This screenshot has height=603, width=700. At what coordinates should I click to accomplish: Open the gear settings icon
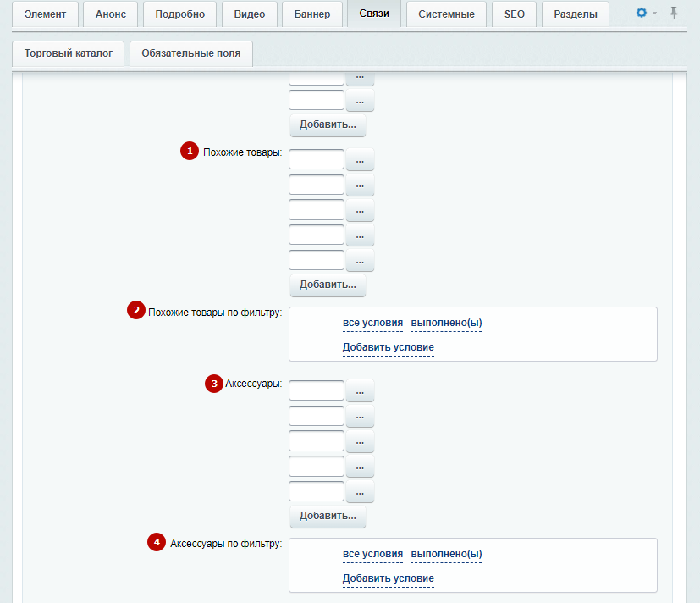642,13
